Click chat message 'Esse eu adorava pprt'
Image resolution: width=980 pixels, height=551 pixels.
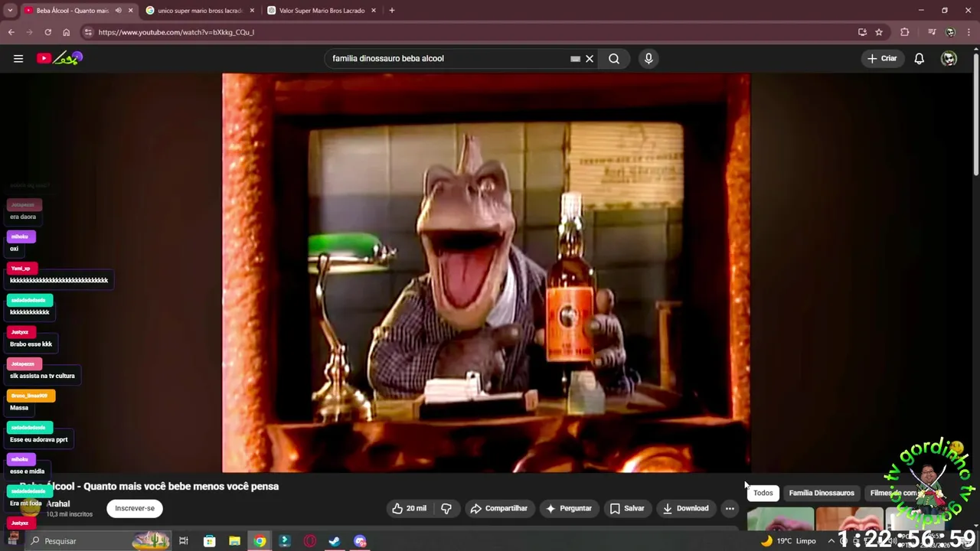[38, 439]
